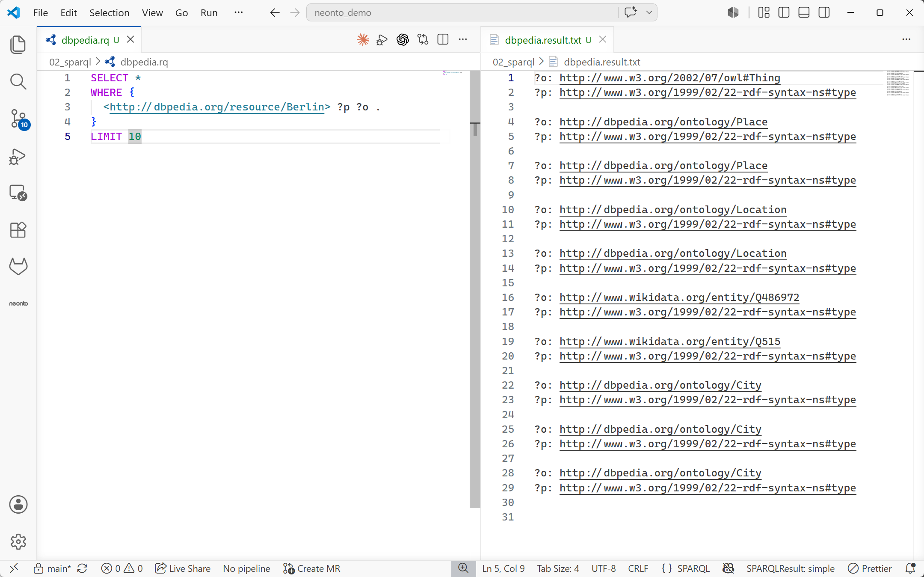Click the left editor vertical scrollbar
The width and height of the screenshot is (924, 577).
(475, 289)
